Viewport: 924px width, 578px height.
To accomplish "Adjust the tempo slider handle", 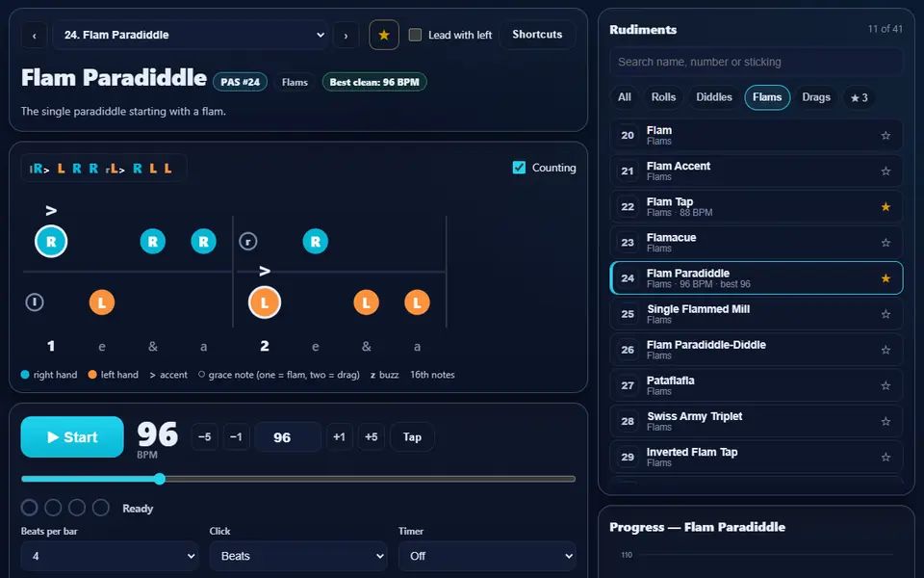I will [160, 479].
